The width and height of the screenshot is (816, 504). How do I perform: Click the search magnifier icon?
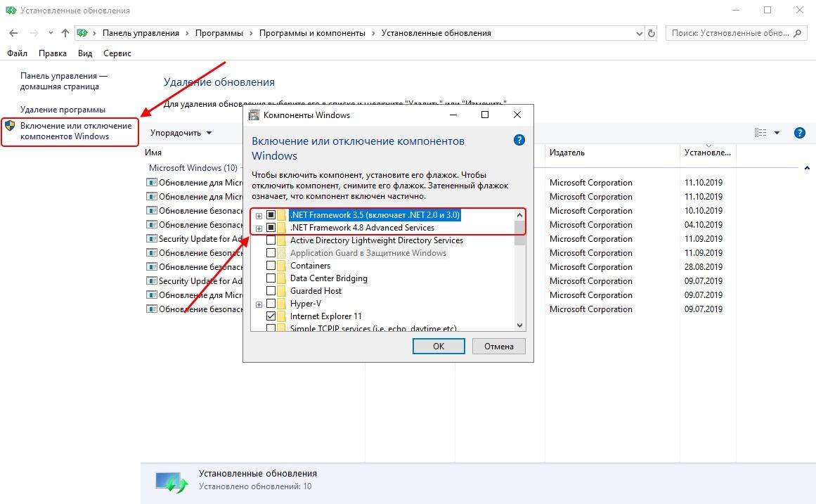tap(797, 33)
